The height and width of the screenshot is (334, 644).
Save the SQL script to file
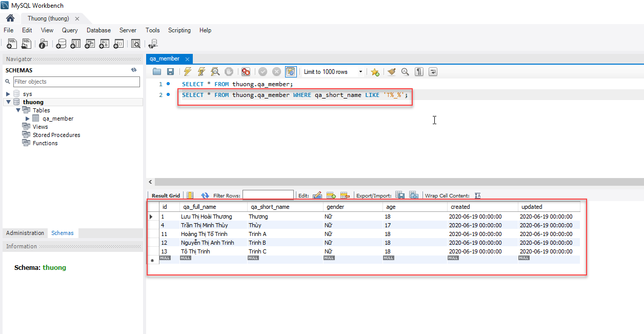[170, 72]
